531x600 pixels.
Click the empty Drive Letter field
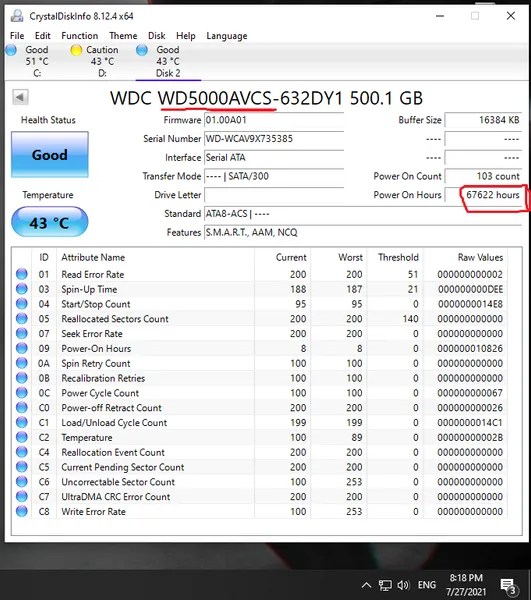tap(274, 195)
